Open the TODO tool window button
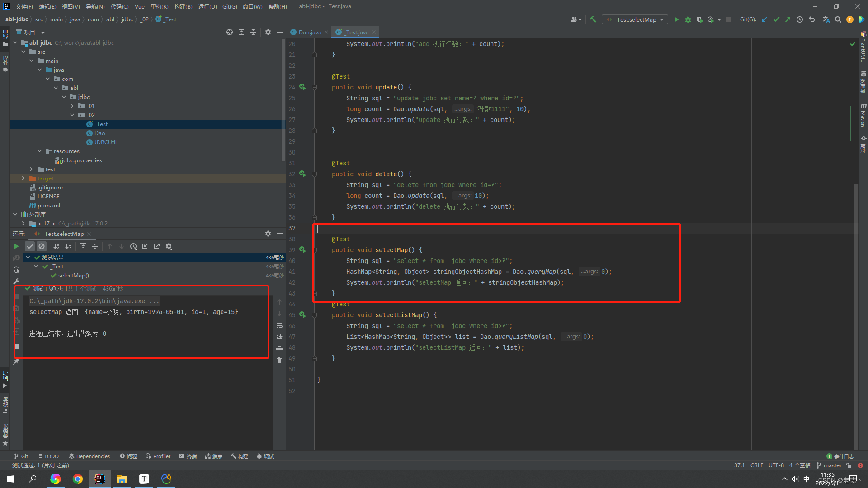This screenshot has height=488, width=868. tap(48, 456)
